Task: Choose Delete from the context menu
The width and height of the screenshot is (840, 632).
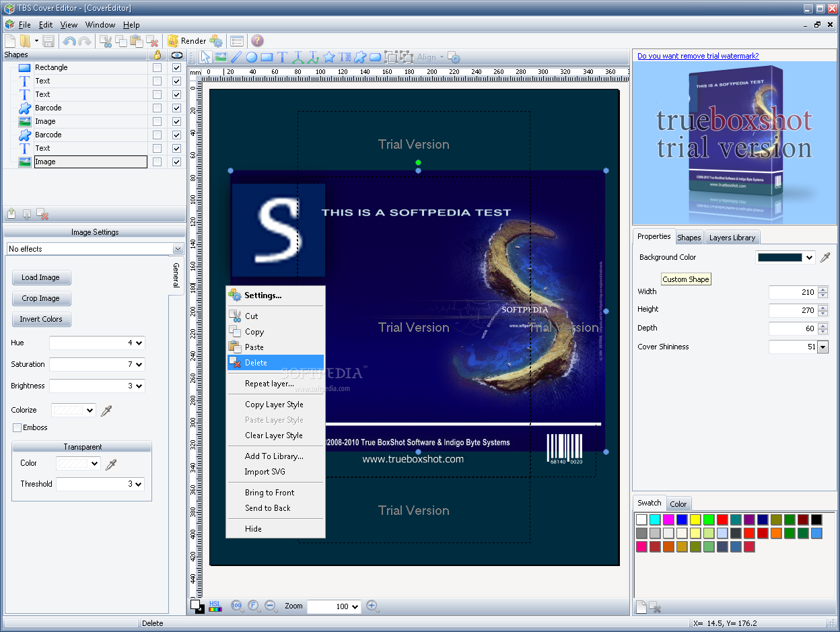Action: [x=256, y=363]
